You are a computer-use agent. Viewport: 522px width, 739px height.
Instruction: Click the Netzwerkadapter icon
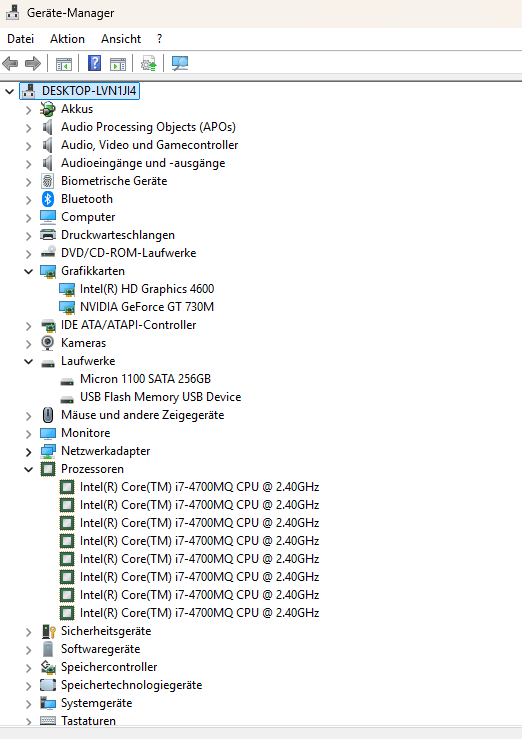click(x=48, y=451)
